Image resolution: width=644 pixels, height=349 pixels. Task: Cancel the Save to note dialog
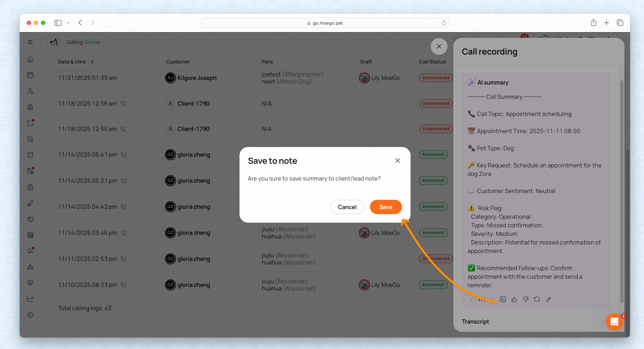point(347,207)
